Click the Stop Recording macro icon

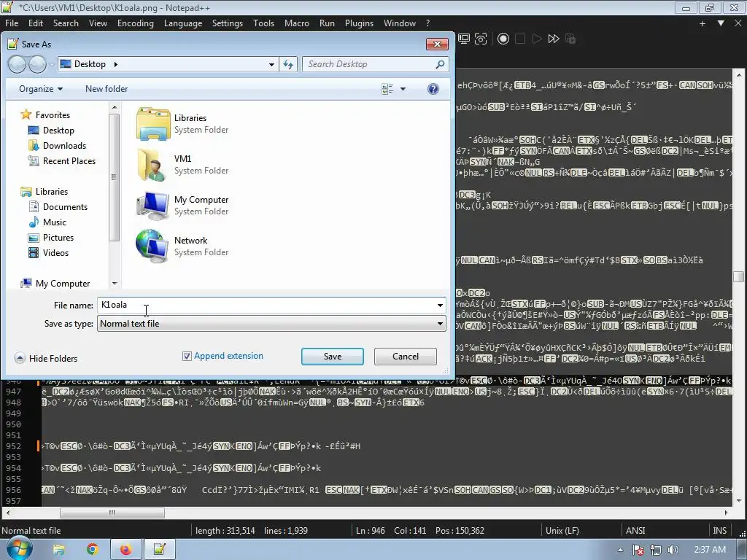coord(520,39)
